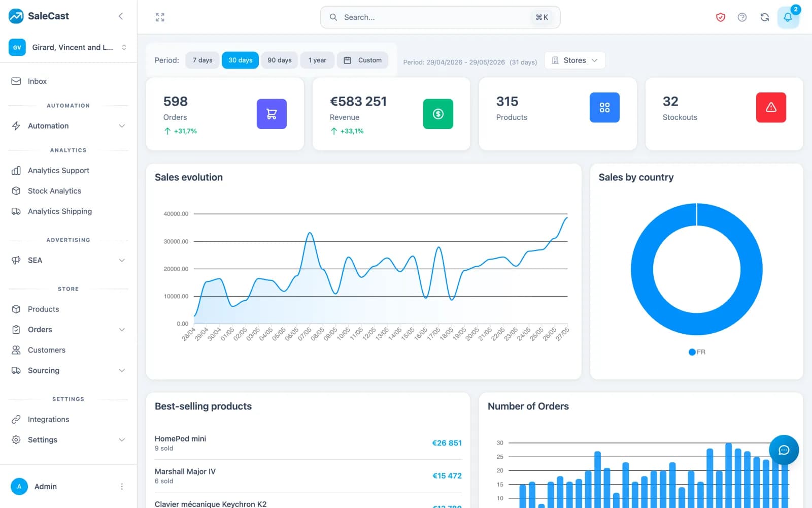Open the notifications bell
This screenshot has height=508, width=812.
coord(788,17)
